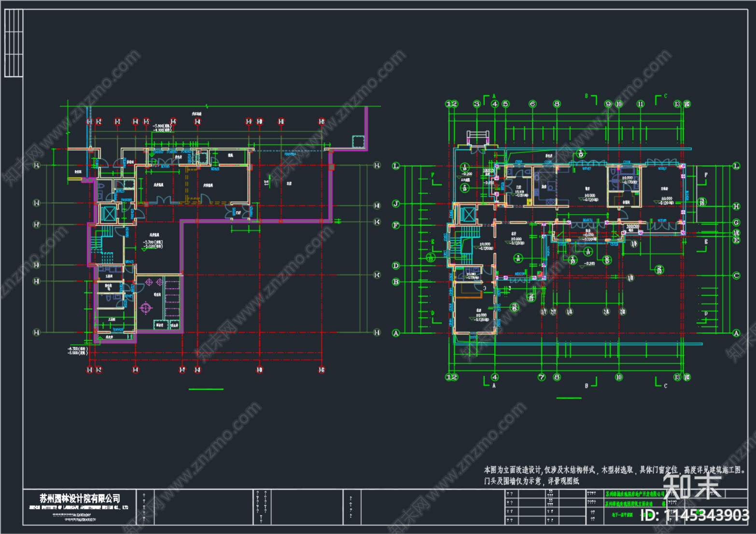756x534 pixels.
Task: Pick the circled J axis bubble
Action: click(396, 204)
